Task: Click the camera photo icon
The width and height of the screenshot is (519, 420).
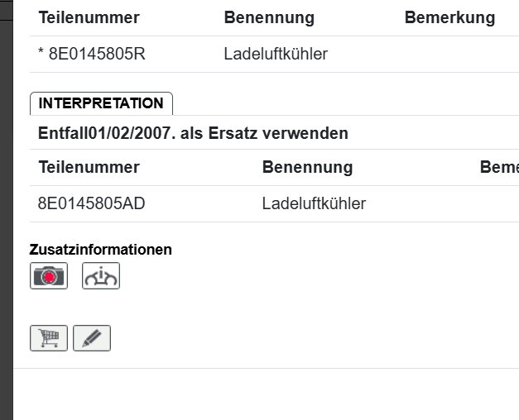Action: coord(49,276)
